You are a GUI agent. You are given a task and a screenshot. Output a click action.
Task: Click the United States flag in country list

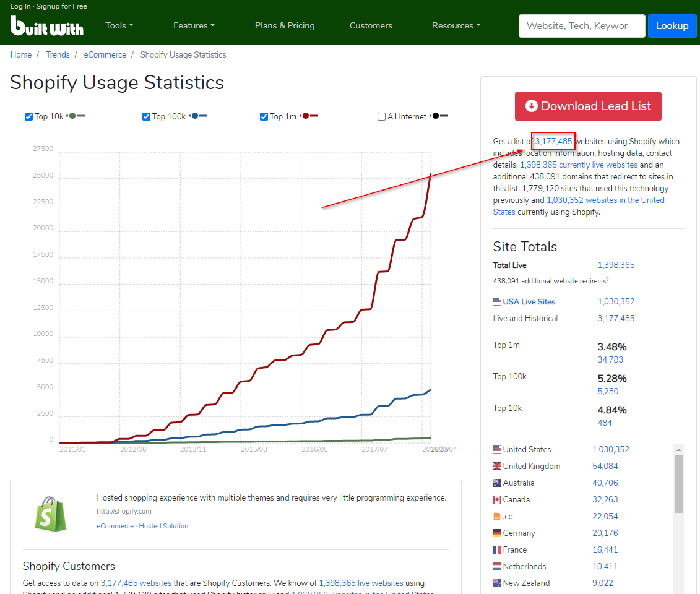(497, 449)
